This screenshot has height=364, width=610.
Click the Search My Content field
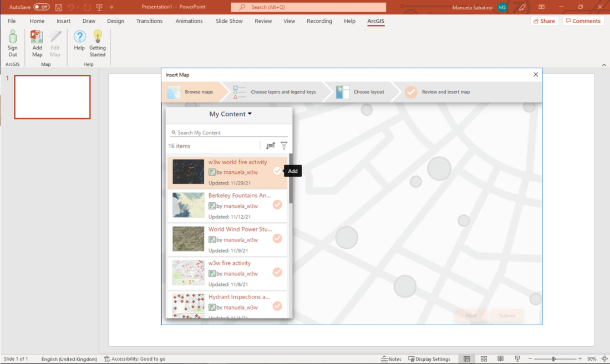228,132
